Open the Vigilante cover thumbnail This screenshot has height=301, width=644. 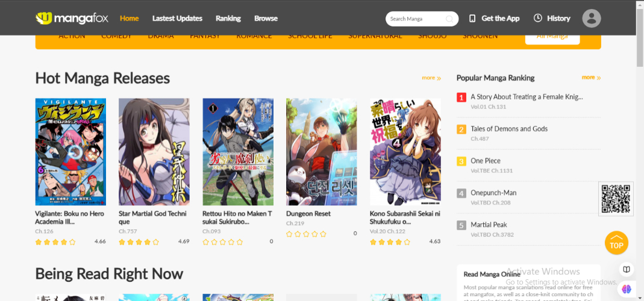[x=70, y=152]
